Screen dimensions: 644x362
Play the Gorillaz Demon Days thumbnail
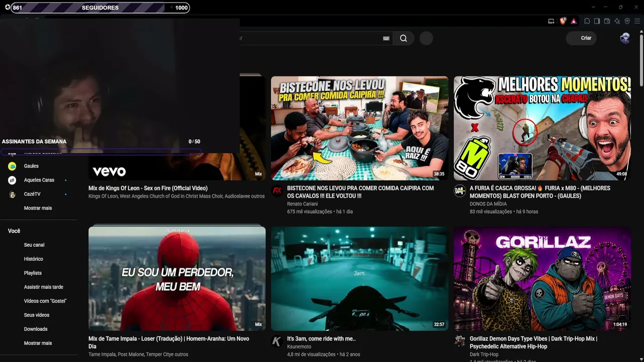(542, 278)
